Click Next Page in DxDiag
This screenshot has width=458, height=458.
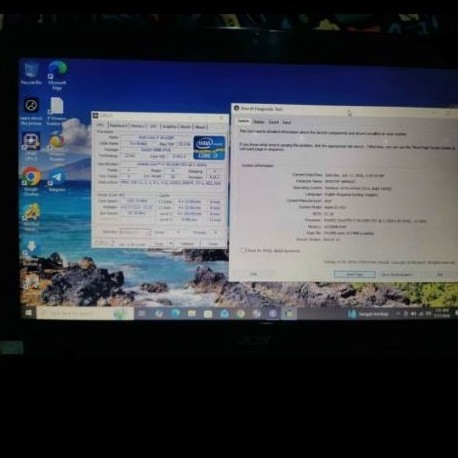[x=355, y=274]
